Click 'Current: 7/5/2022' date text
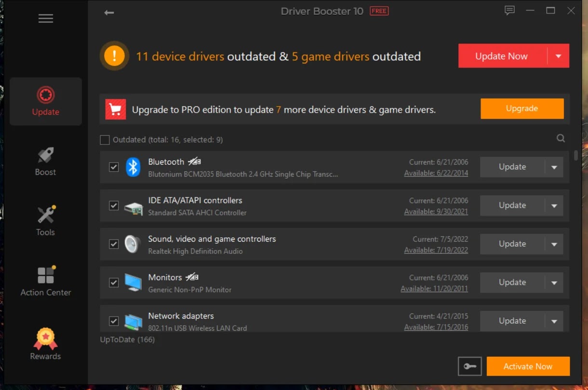The image size is (588, 390). point(441,239)
